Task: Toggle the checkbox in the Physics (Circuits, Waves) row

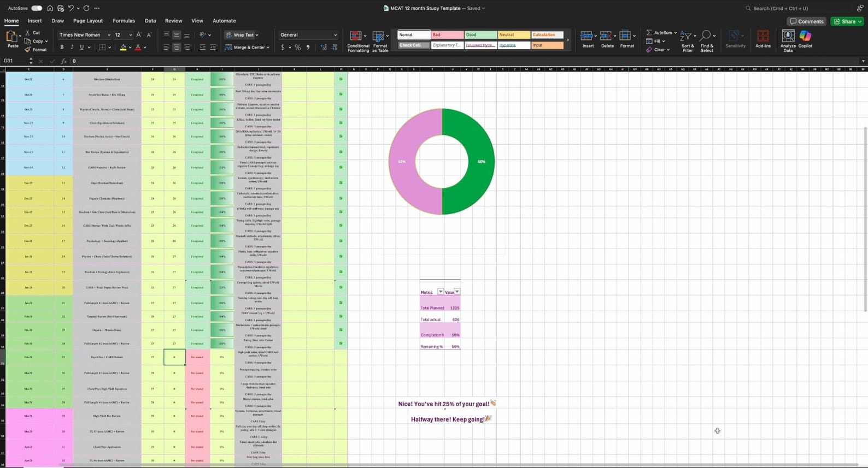Action: (341, 109)
